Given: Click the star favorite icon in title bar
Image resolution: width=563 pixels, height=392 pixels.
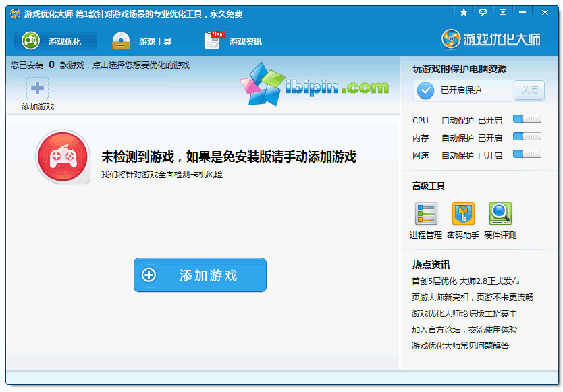Looking at the screenshot, I should click(464, 13).
